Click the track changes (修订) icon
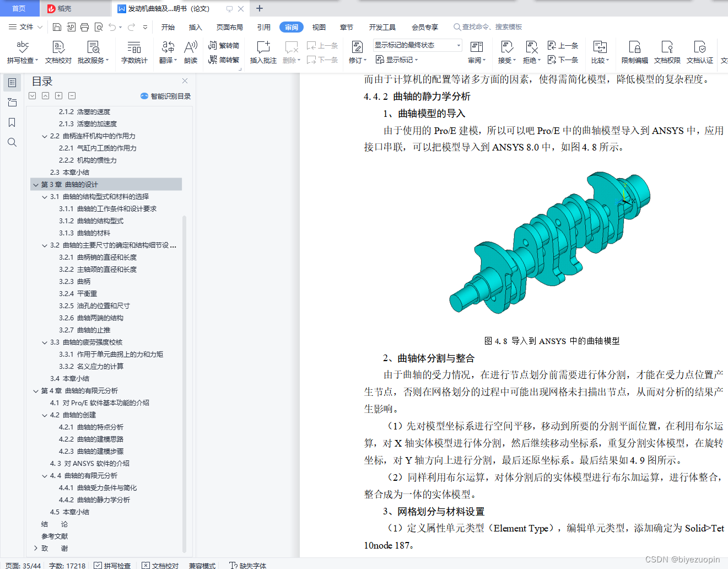728x569 pixels. (357, 47)
